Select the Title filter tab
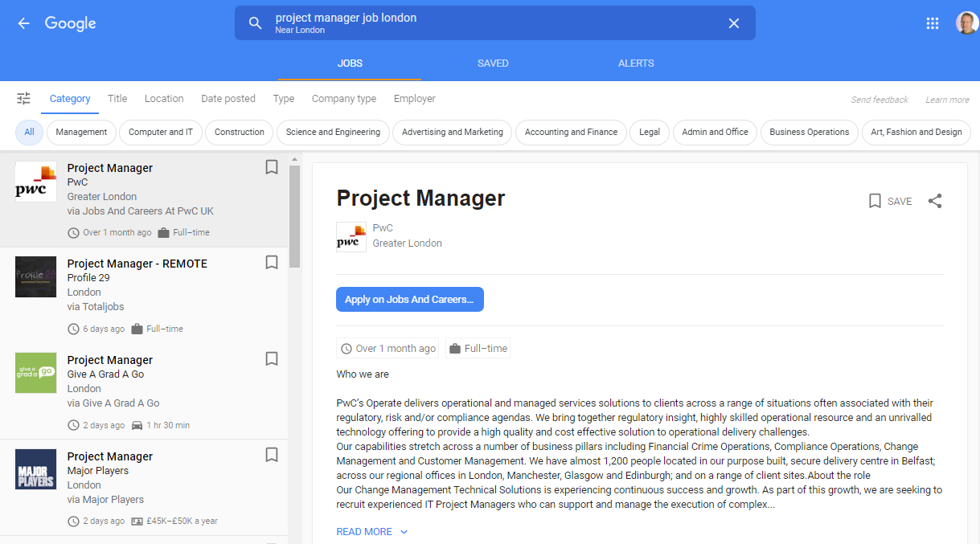Viewport: 980px width, 544px height. tap(117, 99)
